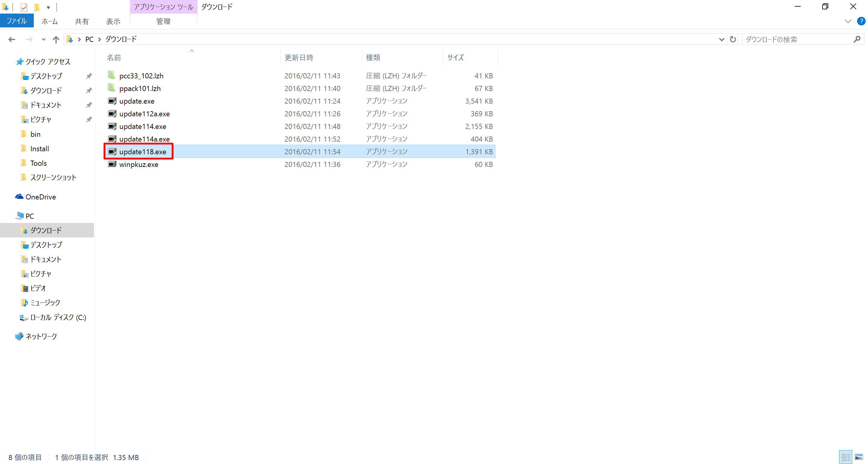Open the bin folder in sidebar

click(35, 134)
